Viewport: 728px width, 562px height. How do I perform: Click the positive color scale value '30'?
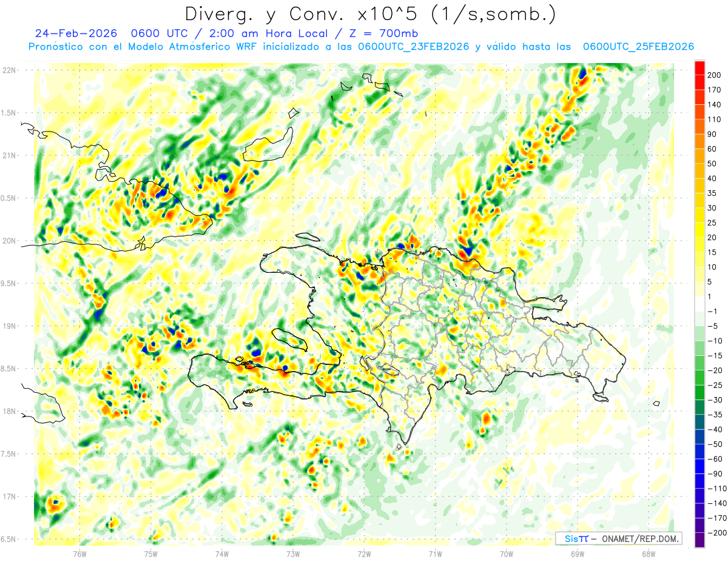tap(712, 208)
